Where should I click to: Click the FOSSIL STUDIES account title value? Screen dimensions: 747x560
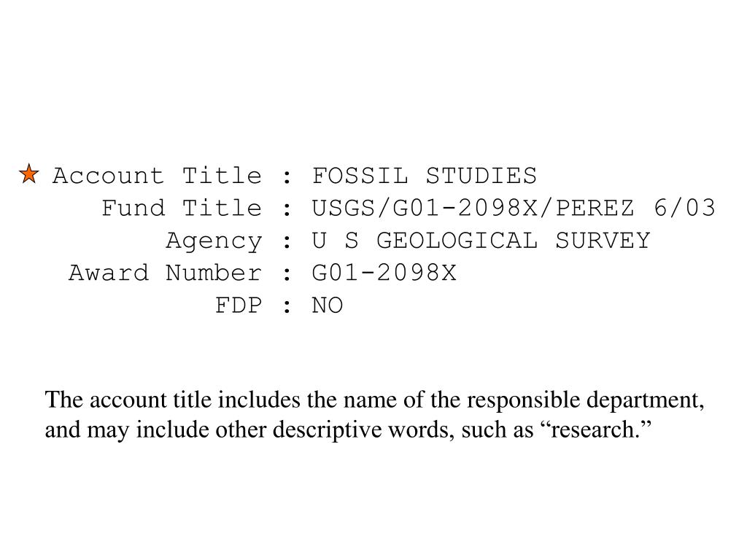[425, 176]
